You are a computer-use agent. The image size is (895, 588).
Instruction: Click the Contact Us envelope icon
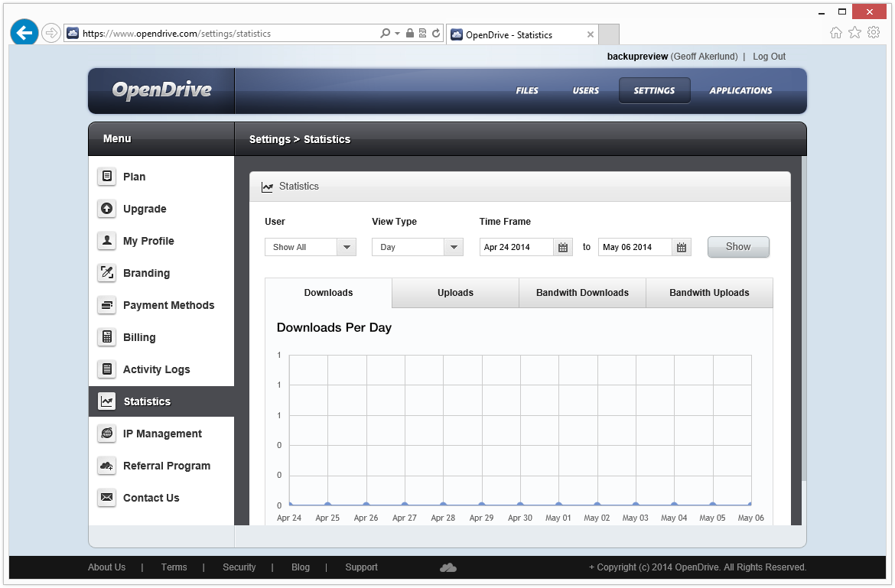click(x=106, y=498)
